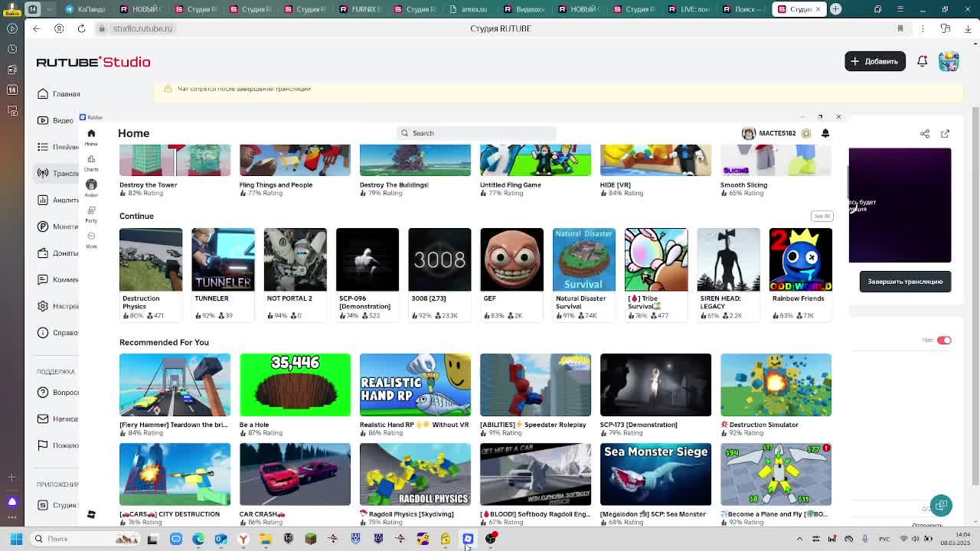Open the Главная icon in RUTUBE sidebar
The image size is (980, 551).
pyautogui.click(x=43, y=94)
